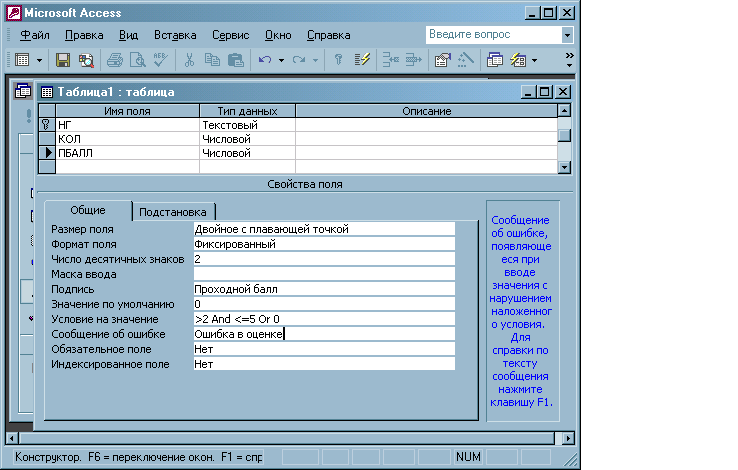
Task: Select the ПБАЛЛ field name cell
Action: coord(128,153)
